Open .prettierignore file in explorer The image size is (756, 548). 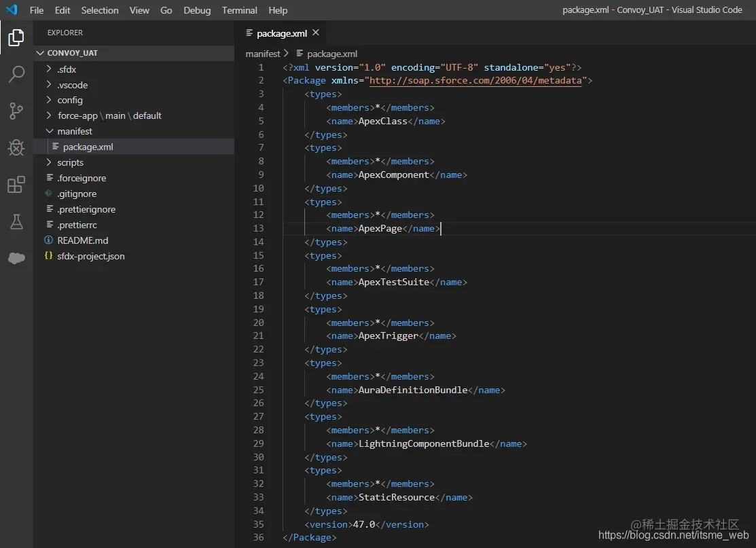(x=86, y=209)
